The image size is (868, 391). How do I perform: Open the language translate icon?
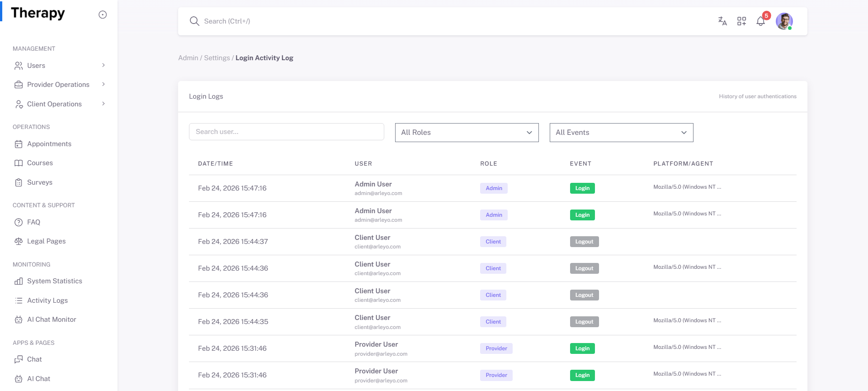(722, 21)
